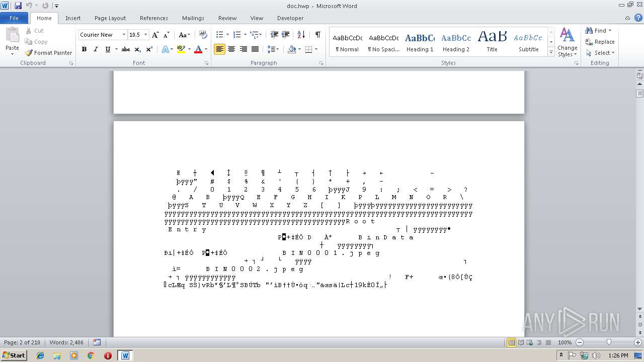Click Words: 2,406 count
This screenshot has height=362, width=644.
[x=66, y=342]
